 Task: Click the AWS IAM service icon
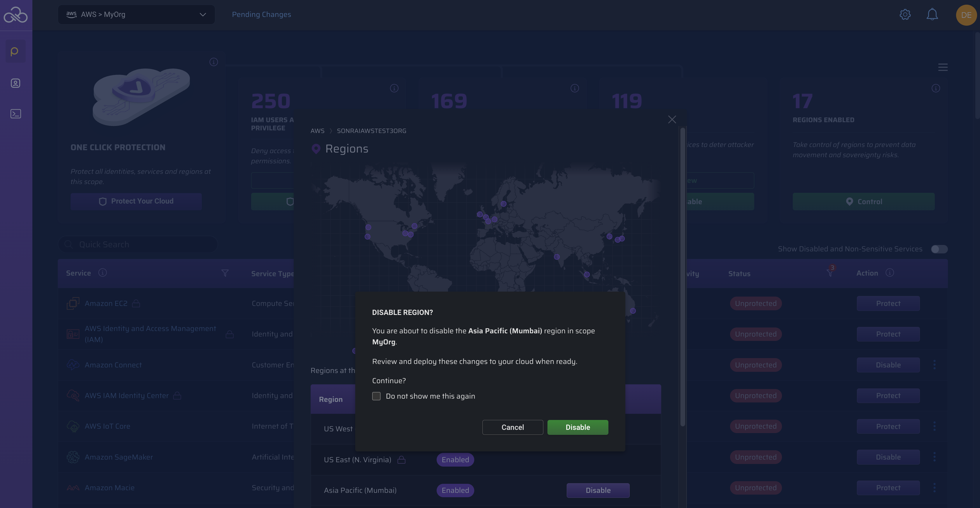(x=73, y=334)
